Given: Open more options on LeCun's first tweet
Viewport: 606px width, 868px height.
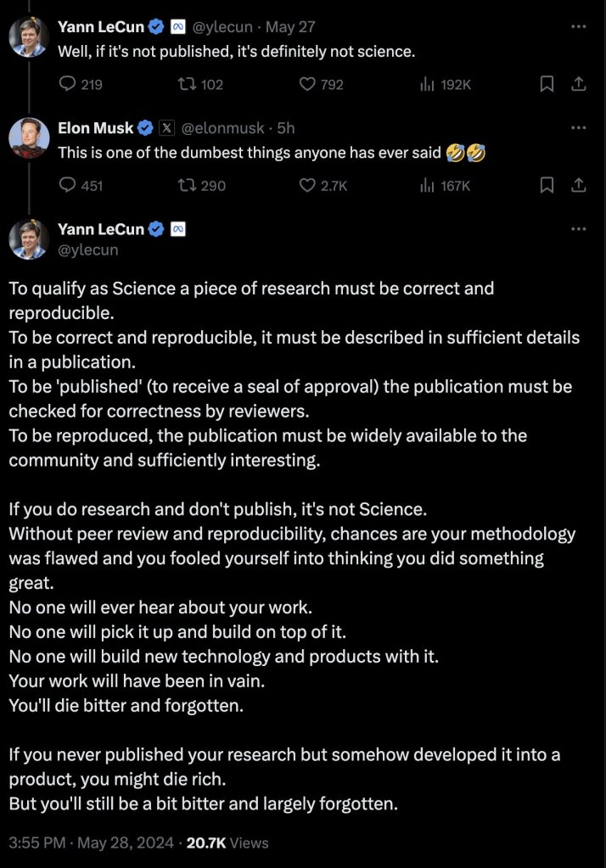Looking at the screenshot, I should [578, 27].
